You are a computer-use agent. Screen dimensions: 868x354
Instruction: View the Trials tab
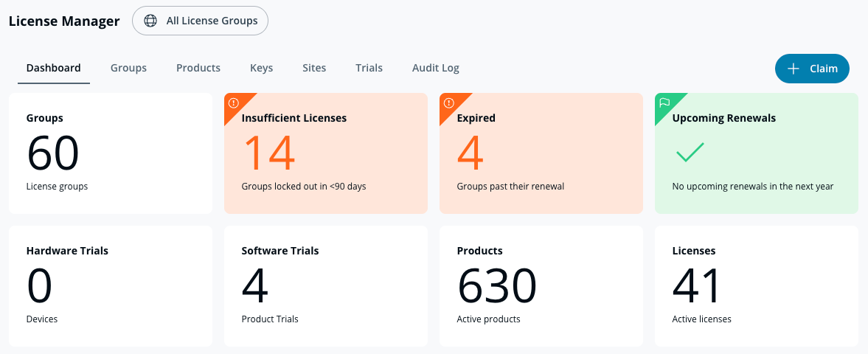[x=369, y=68]
